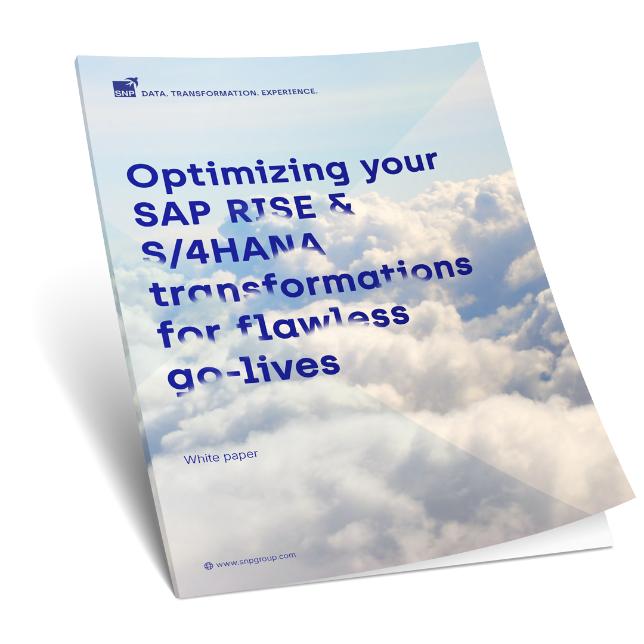The height and width of the screenshot is (644, 644).
Task: Open the www.snpgroup.com link
Action: click(256, 559)
